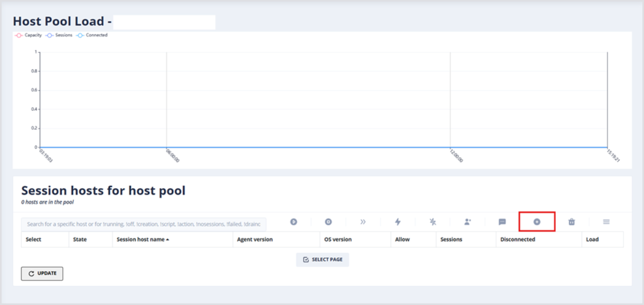Click the stop icon in hosts toolbar

pos(328,222)
